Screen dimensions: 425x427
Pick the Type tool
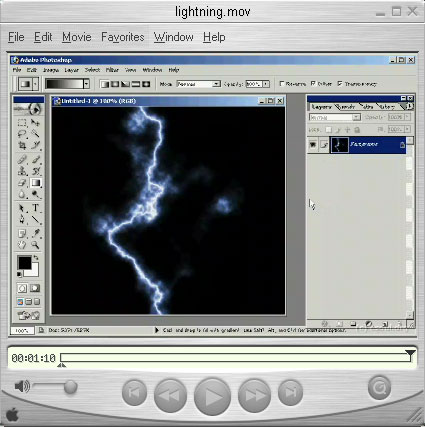pyautogui.click(x=35, y=208)
